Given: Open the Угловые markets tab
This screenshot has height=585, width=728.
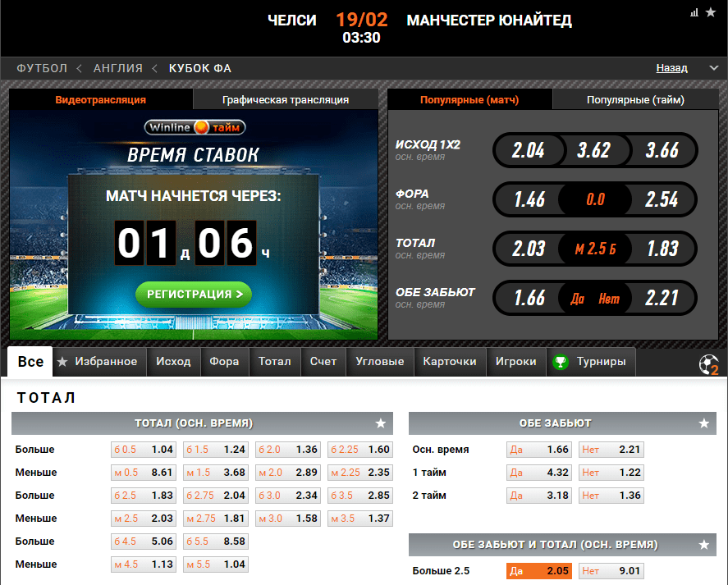Looking at the screenshot, I should click(380, 361).
